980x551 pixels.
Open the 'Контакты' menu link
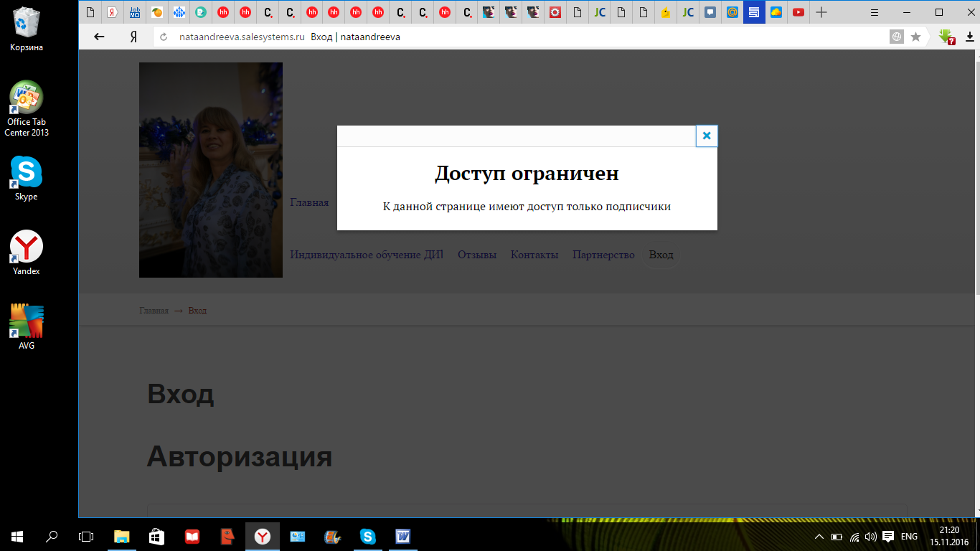534,255
